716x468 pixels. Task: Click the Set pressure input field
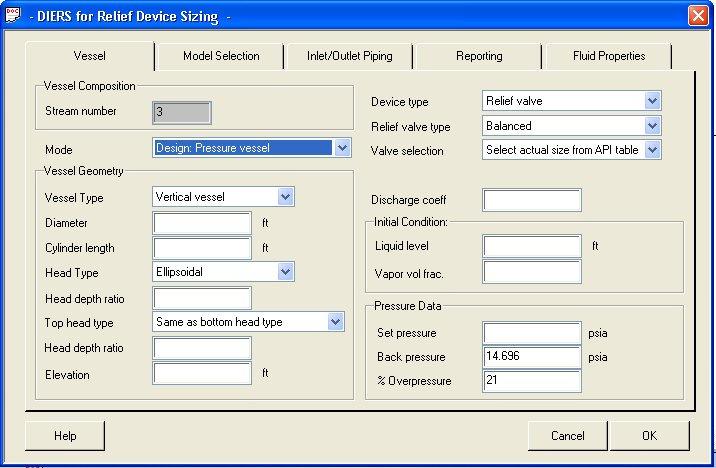(x=532, y=333)
